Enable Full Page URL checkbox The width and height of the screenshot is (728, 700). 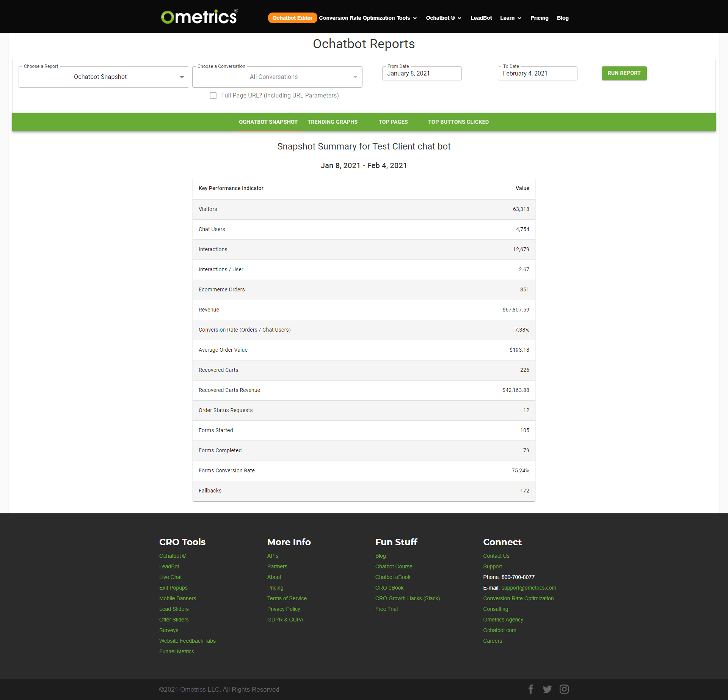(213, 96)
